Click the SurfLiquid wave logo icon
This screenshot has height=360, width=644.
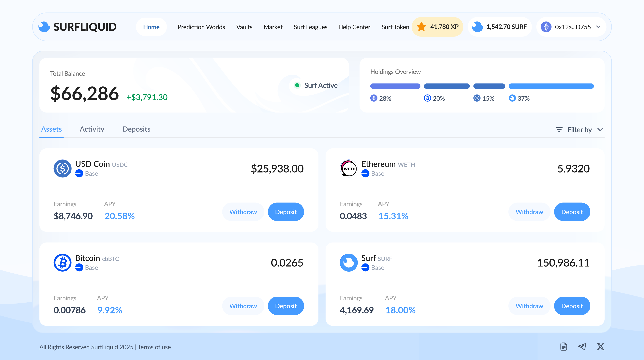pyautogui.click(x=44, y=27)
